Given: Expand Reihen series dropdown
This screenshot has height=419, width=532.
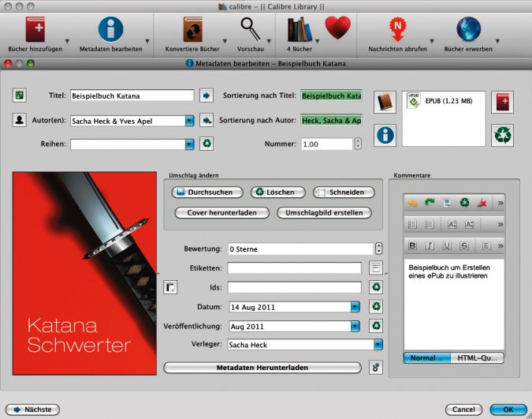Looking at the screenshot, I should click(x=190, y=144).
